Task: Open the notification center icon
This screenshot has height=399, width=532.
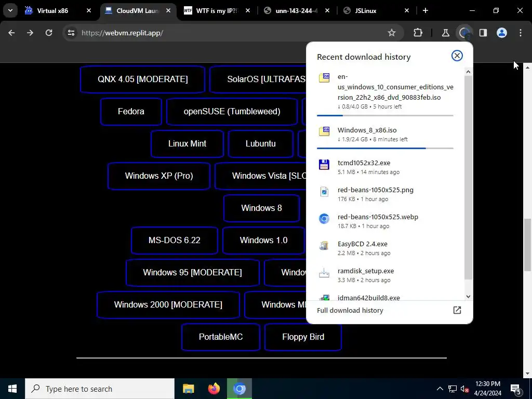Action: 516,389
